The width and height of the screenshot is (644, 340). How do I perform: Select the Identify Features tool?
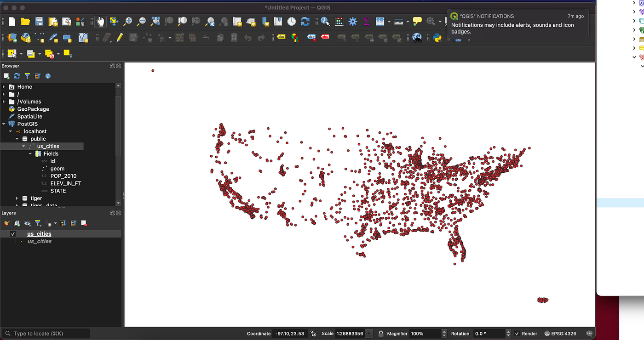coord(325,22)
